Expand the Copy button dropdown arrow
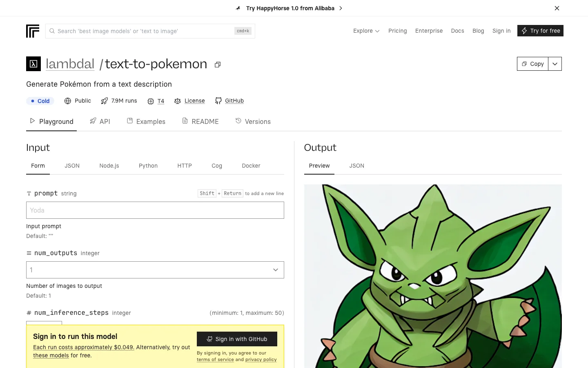The height and width of the screenshot is (368, 588). coord(555,64)
